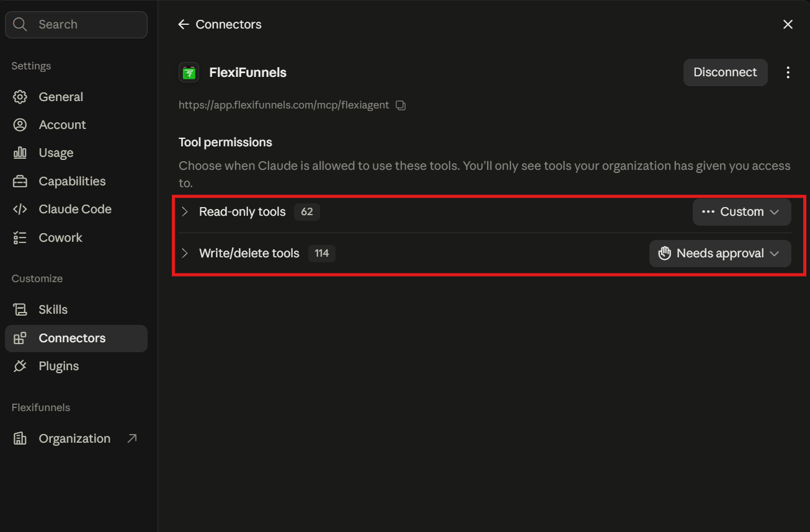Open the Organization link

pyautogui.click(x=76, y=438)
